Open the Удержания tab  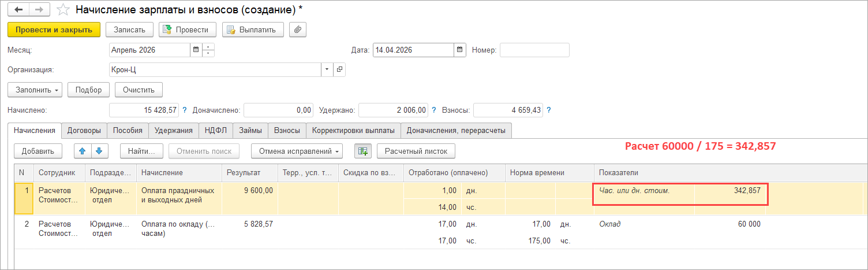coord(174,131)
